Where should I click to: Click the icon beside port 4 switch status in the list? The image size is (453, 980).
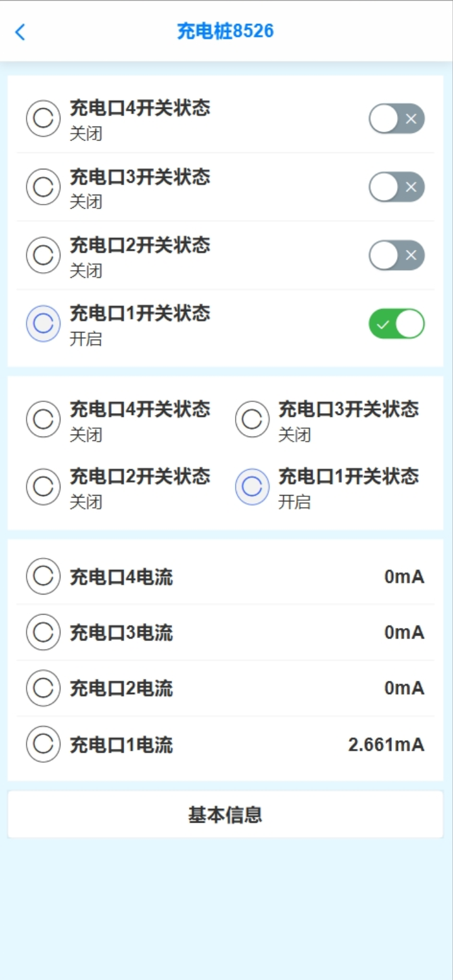(43, 118)
